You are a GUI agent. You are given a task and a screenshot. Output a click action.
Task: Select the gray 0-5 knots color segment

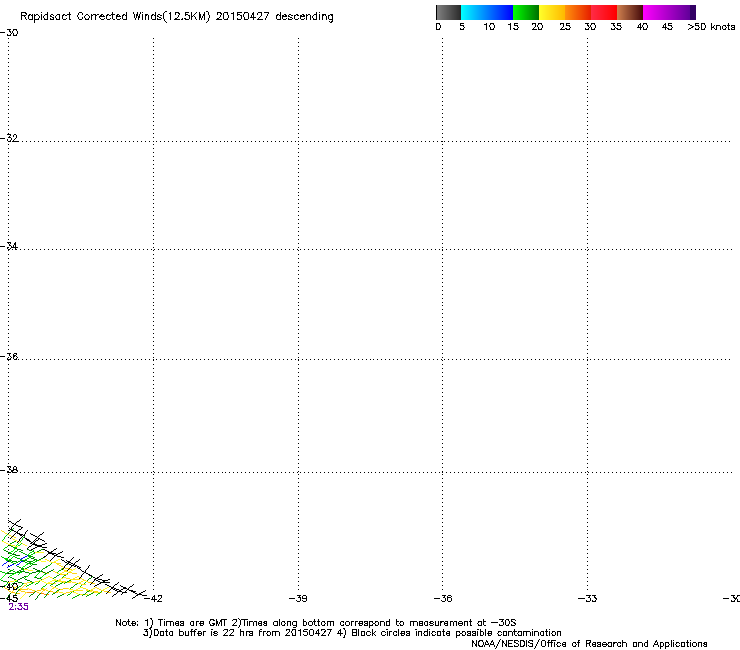[448, 12]
